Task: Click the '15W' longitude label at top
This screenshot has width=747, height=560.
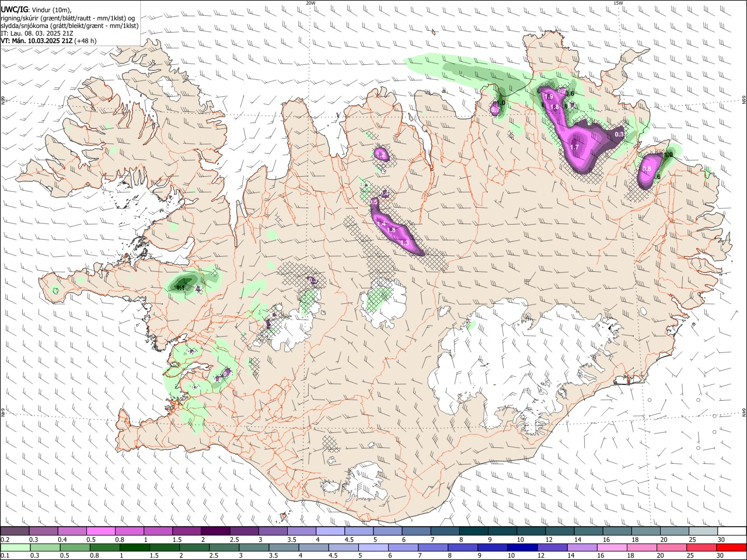Action: (x=618, y=3)
